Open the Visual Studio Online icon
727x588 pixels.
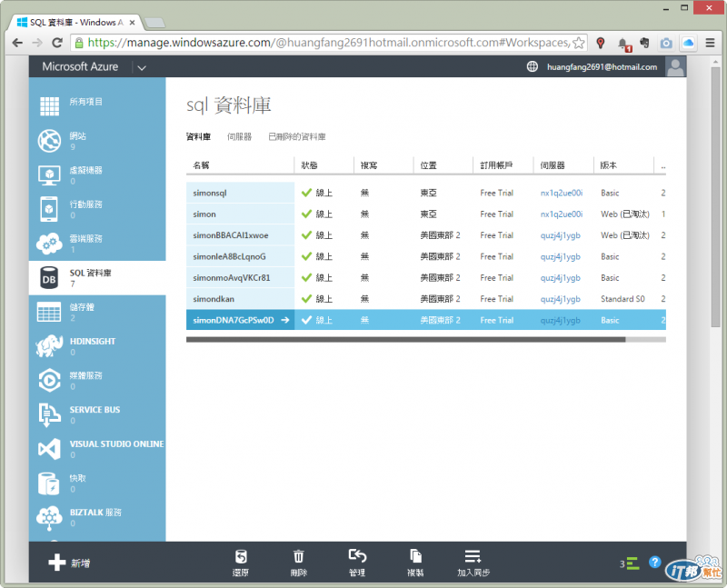[49, 449]
